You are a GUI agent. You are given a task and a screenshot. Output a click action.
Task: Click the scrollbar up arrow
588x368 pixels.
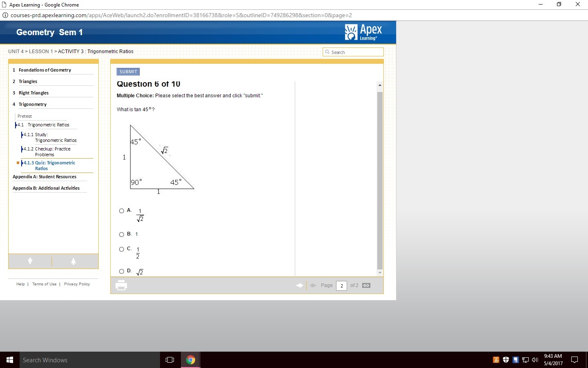point(380,85)
